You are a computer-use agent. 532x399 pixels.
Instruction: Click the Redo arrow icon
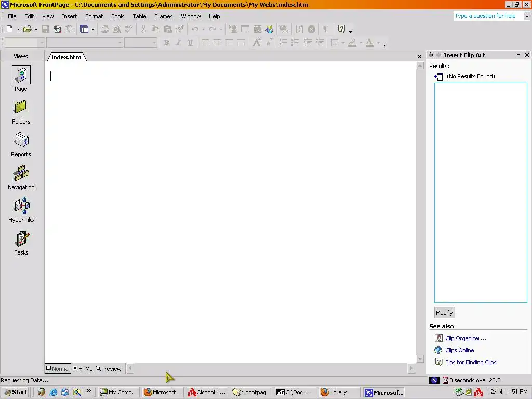pos(212,29)
